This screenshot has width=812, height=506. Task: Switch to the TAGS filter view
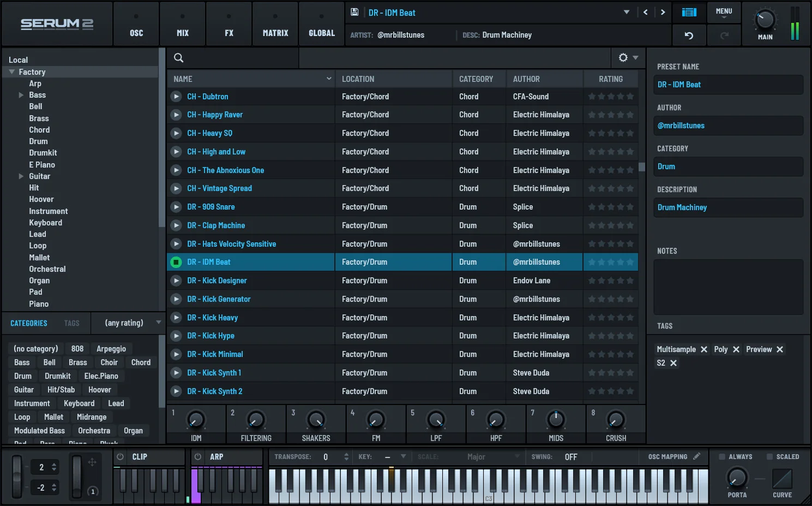(71, 323)
